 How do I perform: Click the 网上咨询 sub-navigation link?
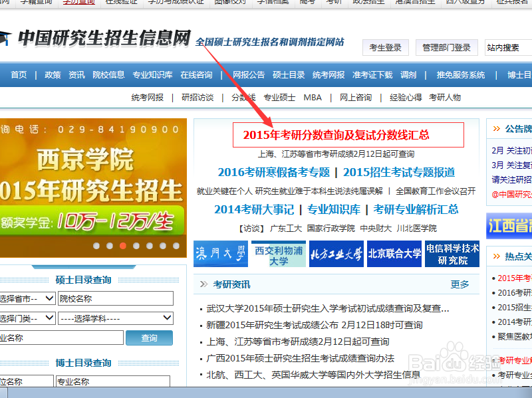pos(356,98)
